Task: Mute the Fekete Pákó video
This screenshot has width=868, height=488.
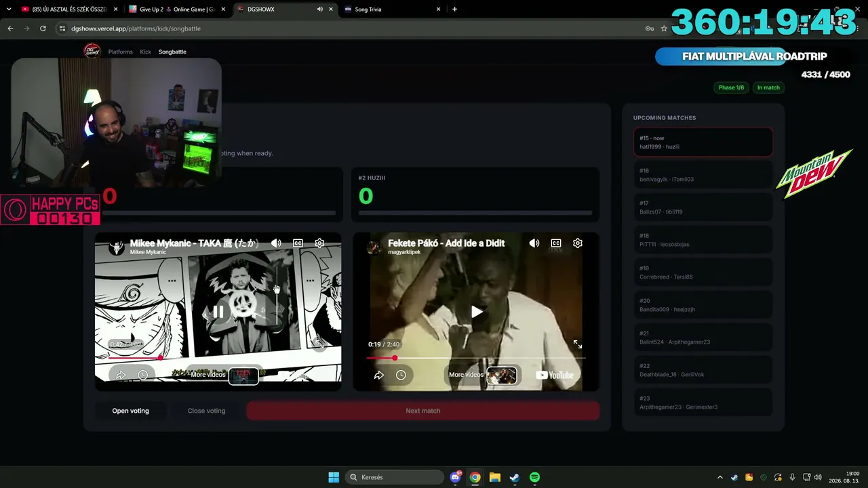Action: click(534, 243)
